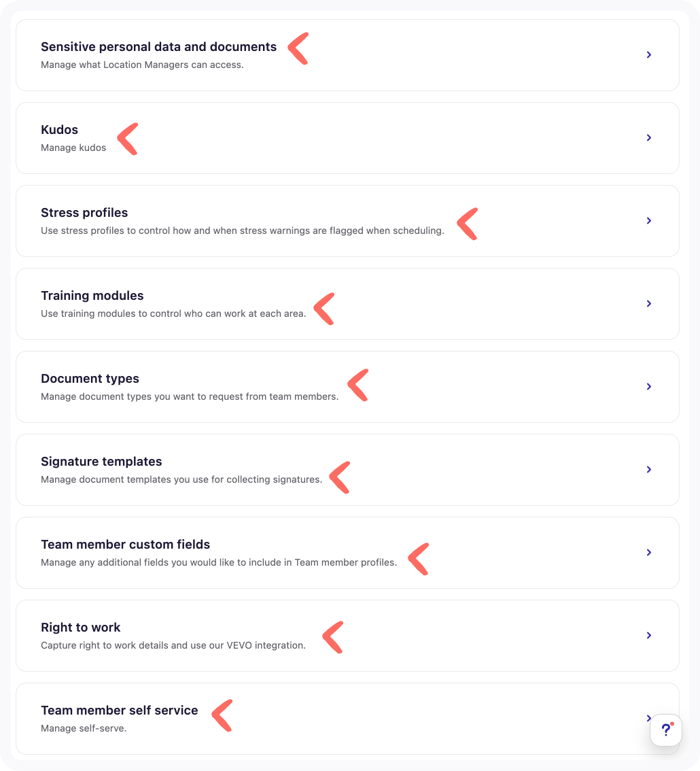Select the Kudos heading
The image size is (700, 771).
59,130
